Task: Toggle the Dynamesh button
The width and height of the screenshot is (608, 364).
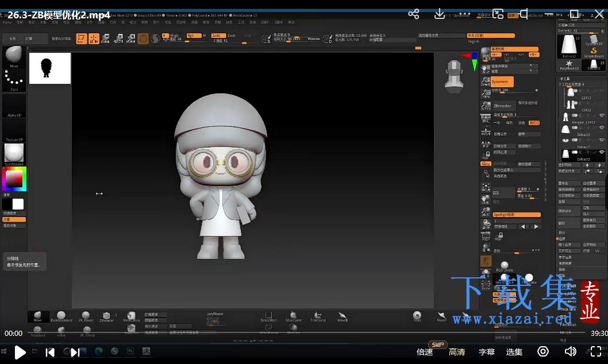Action: [x=502, y=82]
